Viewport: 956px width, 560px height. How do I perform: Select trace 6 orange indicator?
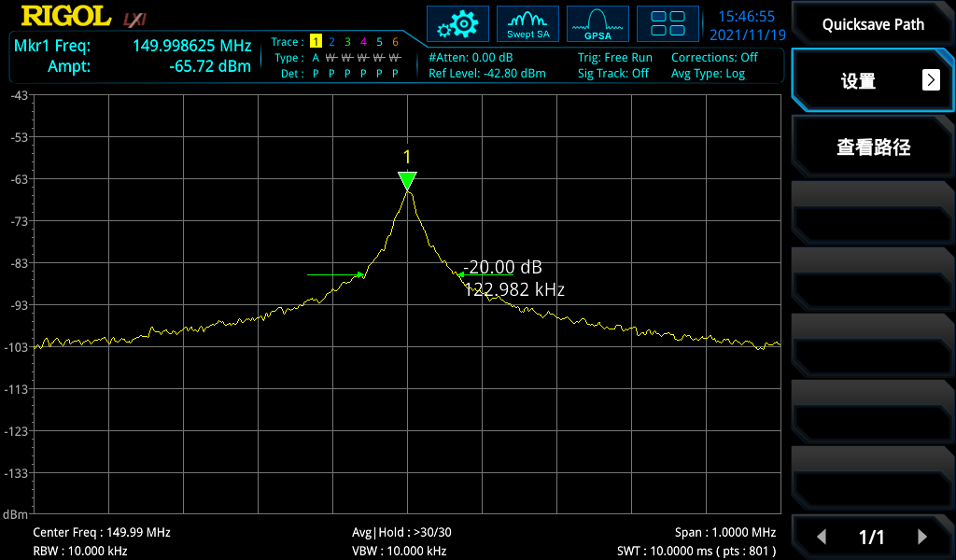point(395,42)
